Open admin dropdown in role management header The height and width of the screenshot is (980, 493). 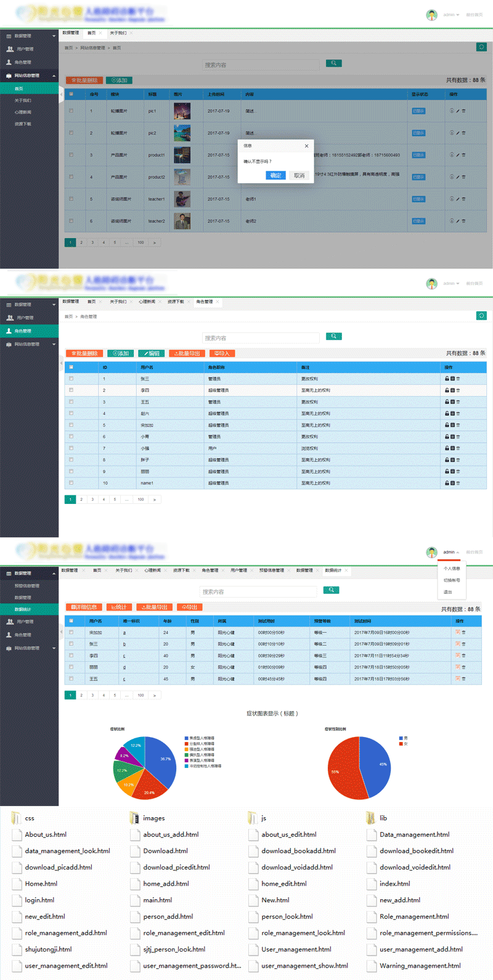tap(451, 284)
